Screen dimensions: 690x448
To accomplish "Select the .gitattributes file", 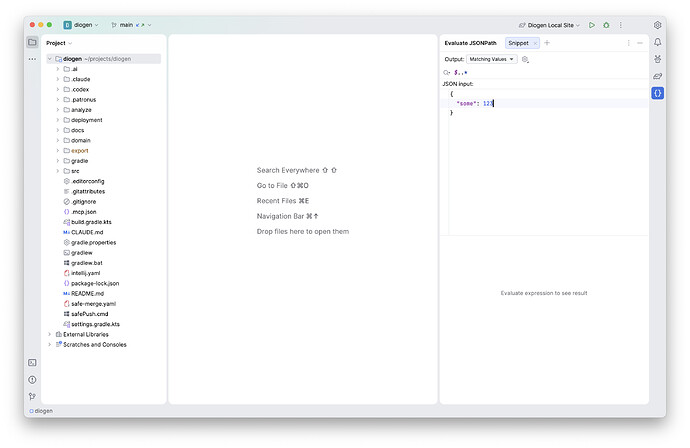I will pyautogui.click(x=88, y=191).
